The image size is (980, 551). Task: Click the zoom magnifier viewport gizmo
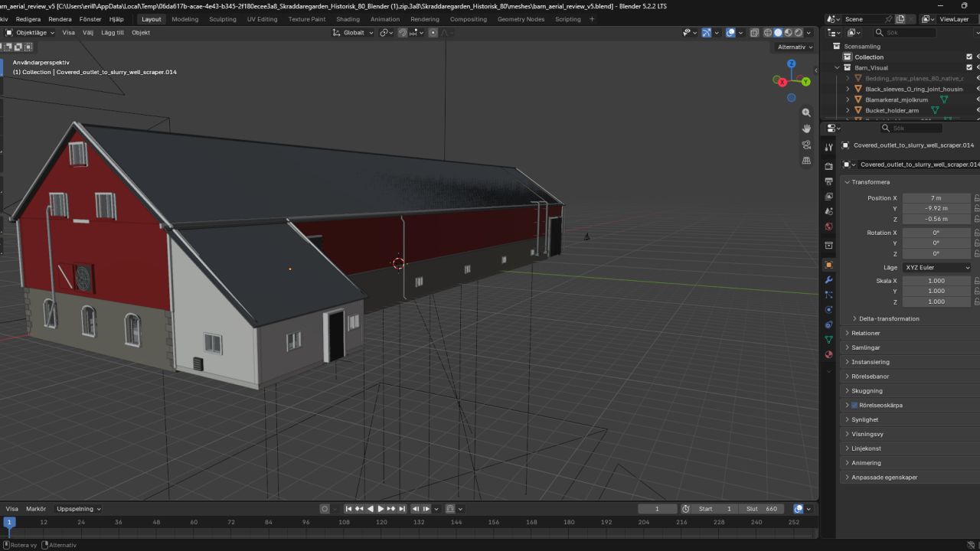point(806,112)
